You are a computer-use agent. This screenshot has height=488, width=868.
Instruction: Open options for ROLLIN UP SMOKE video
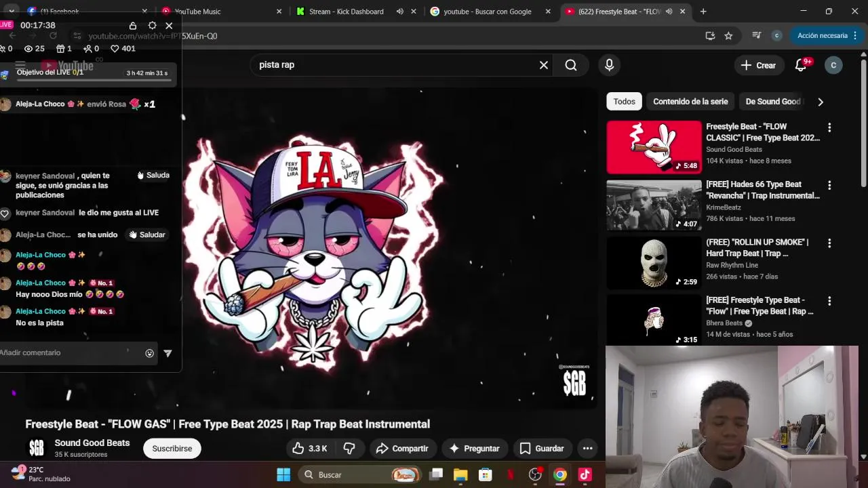tap(829, 243)
